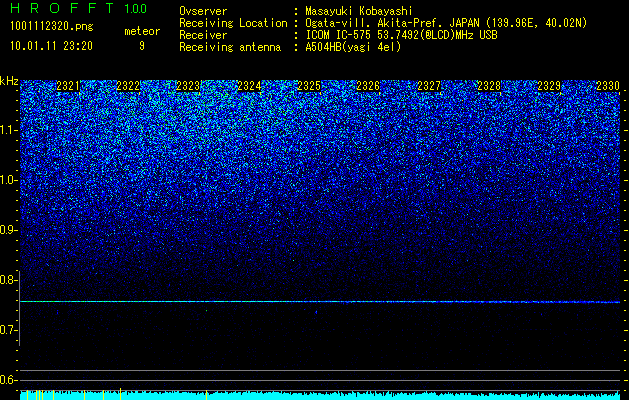
Task: Click the 1.1 frequency axis label
Action: (x=8, y=130)
